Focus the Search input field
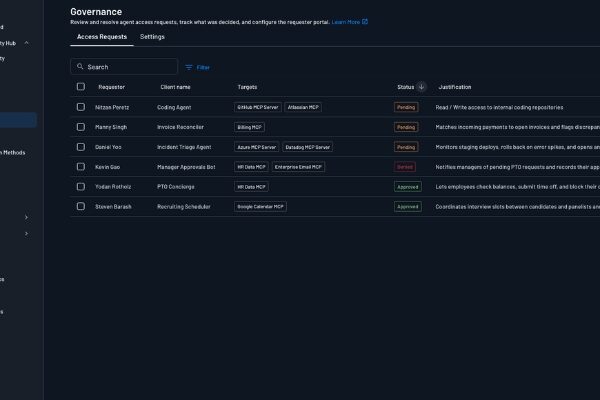 point(124,67)
